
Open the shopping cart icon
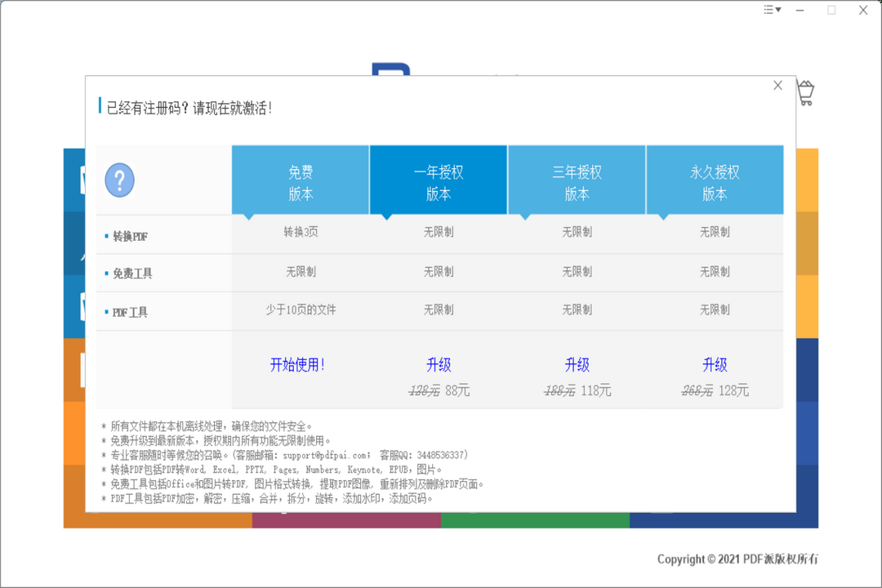(805, 92)
